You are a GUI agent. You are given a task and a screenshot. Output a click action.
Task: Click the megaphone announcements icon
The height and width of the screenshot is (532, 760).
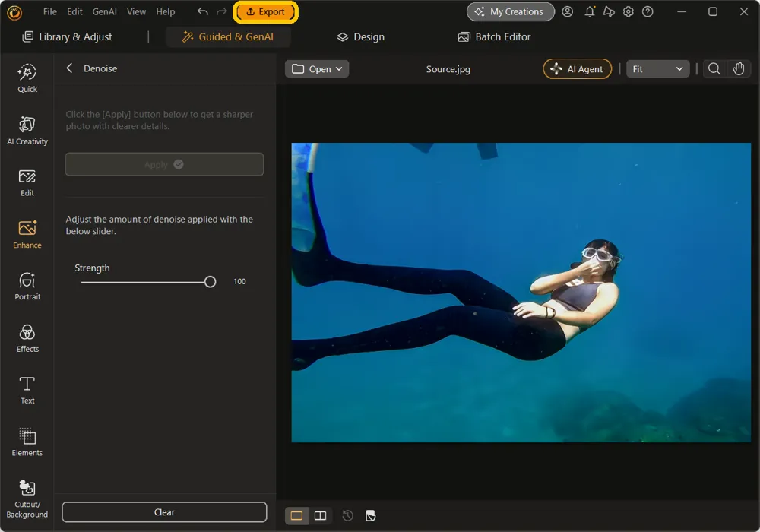[609, 11]
